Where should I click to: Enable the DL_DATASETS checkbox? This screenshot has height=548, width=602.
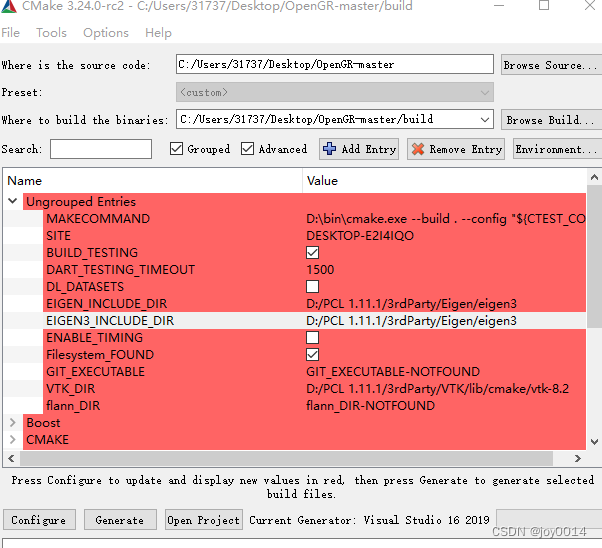click(x=313, y=286)
